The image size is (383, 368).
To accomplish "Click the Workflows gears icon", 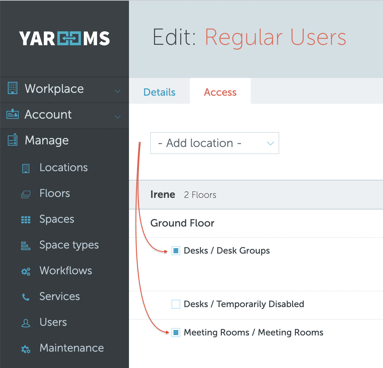I will point(26,272).
